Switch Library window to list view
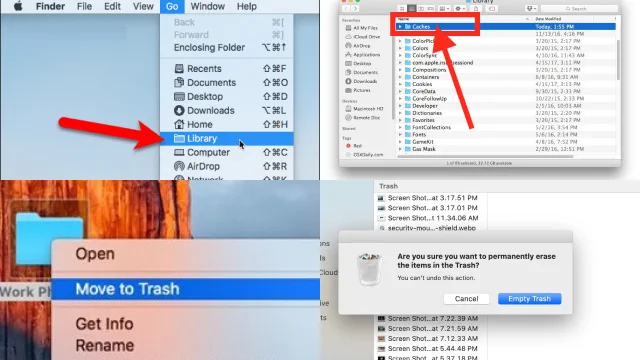640x360 pixels. coord(411,9)
